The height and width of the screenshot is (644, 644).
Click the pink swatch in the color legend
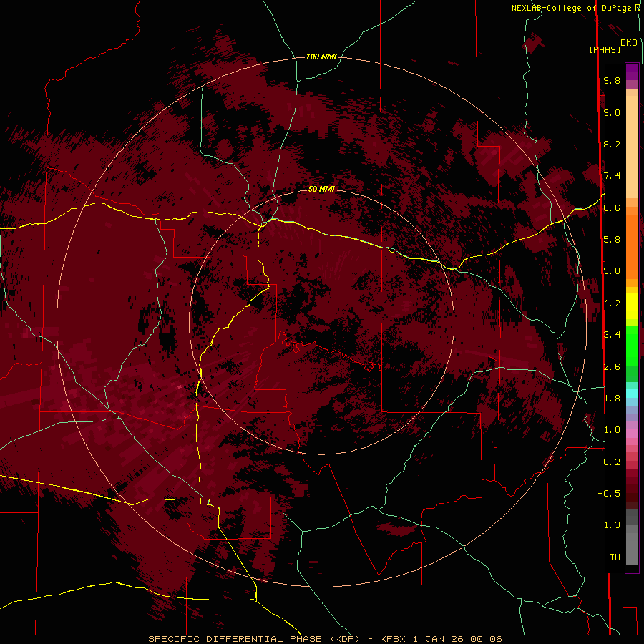point(632,434)
